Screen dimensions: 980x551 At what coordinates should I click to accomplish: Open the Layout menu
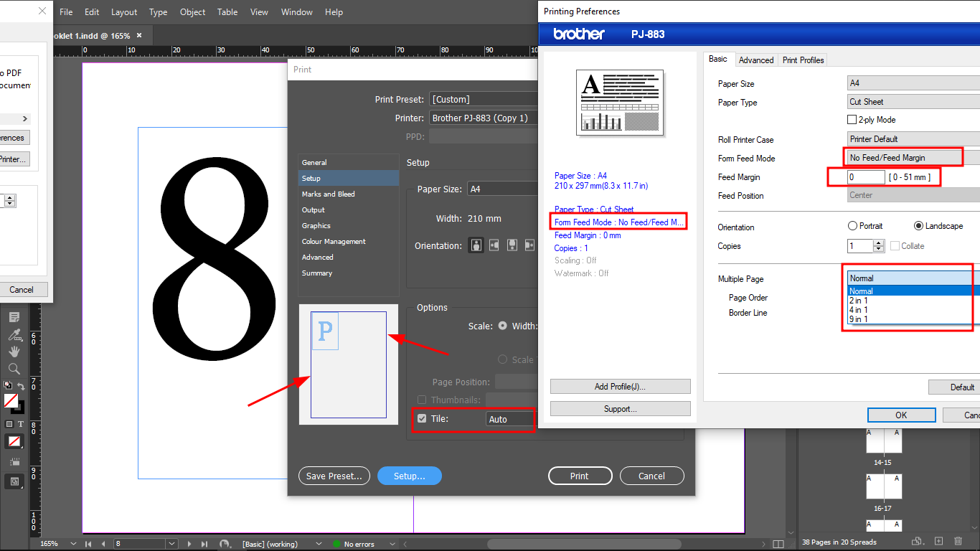click(123, 11)
